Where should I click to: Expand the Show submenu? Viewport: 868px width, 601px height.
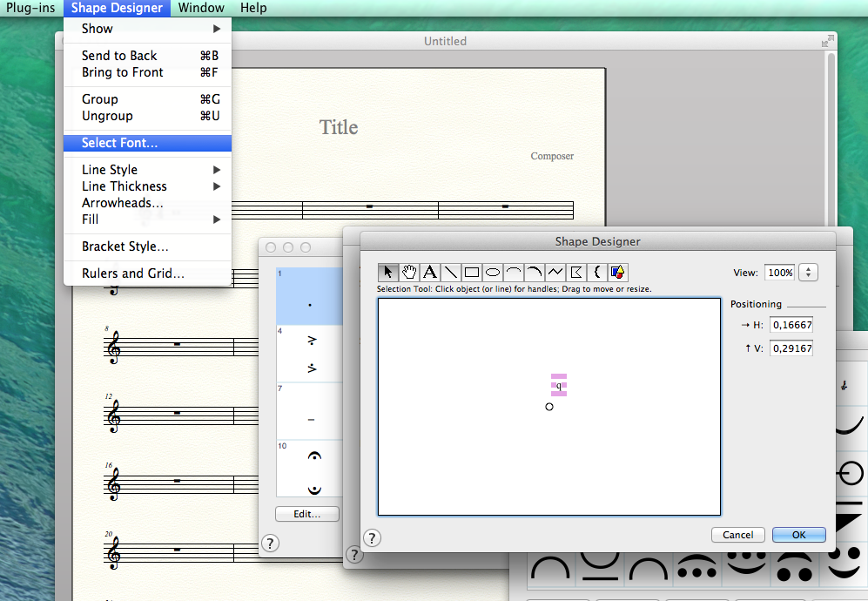pos(148,29)
